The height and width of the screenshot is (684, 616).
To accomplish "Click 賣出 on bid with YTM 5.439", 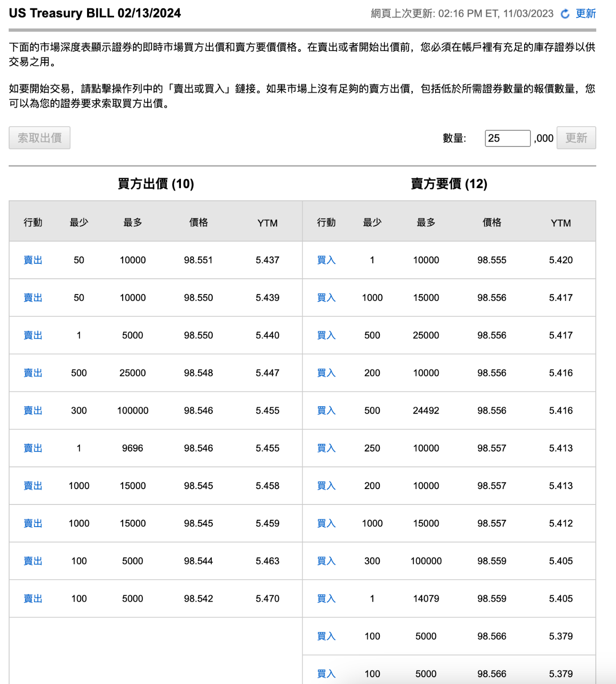I will click(x=32, y=297).
